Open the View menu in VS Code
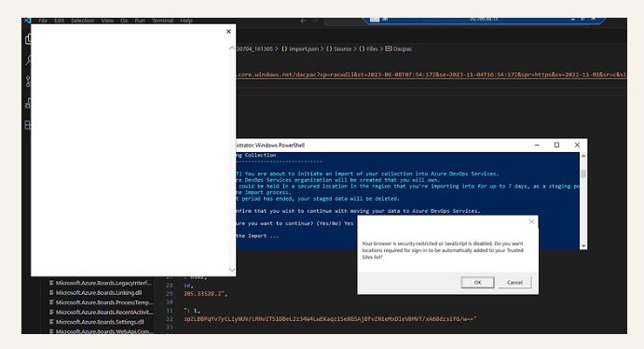 pos(107,21)
